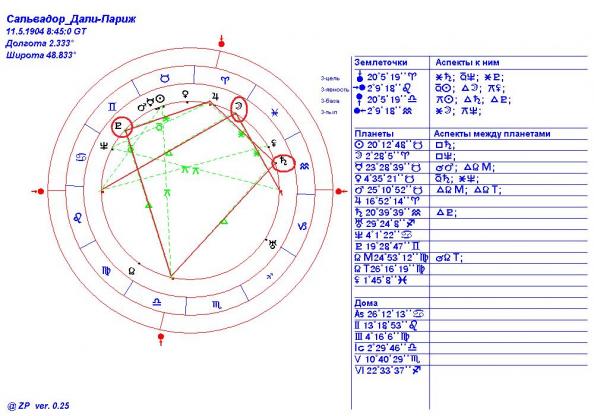594x416 pixels.
Task: Select the circled Saturn symbol in the chart
Action: pos(284,162)
